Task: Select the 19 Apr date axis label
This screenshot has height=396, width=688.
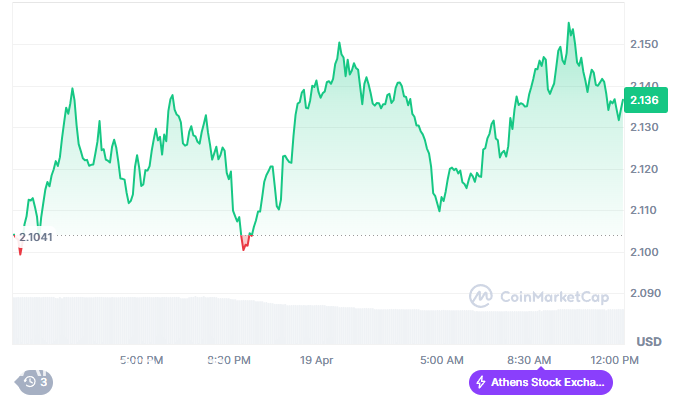Action: 316,360
